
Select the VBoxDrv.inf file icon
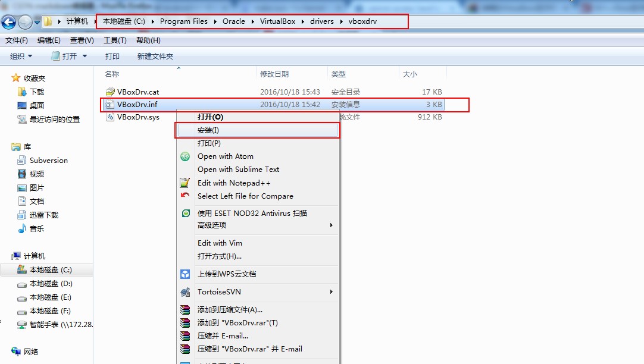(110, 104)
